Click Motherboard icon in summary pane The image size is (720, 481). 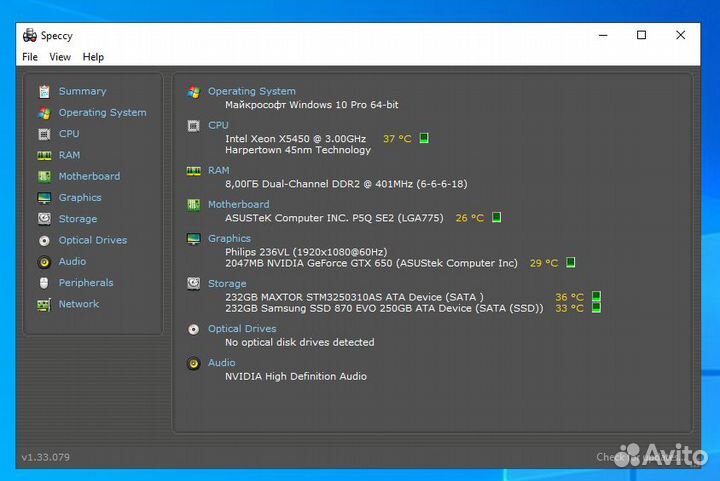click(x=194, y=205)
